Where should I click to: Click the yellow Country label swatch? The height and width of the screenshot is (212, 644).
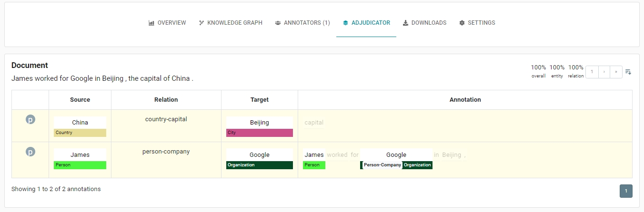pyautogui.click(x=80, y=133)
